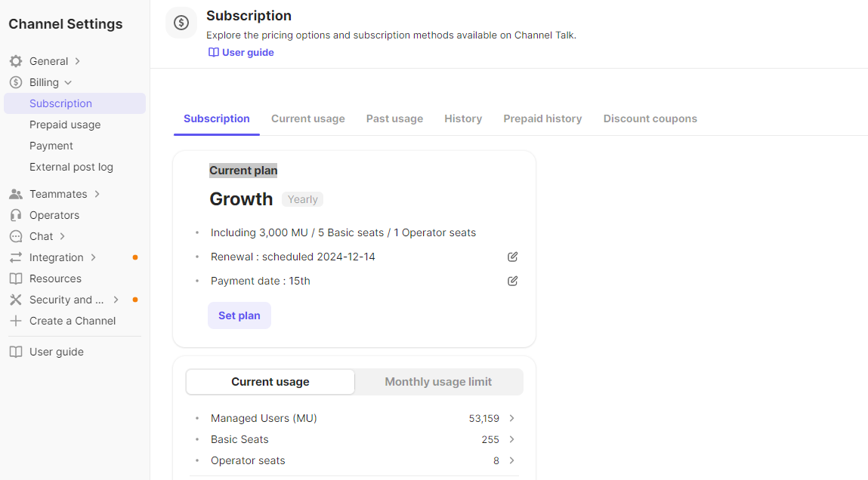This screenshot has width=868, height=480.
Task: Click the Chat bubble icon
Action: [x=16, y=236]
